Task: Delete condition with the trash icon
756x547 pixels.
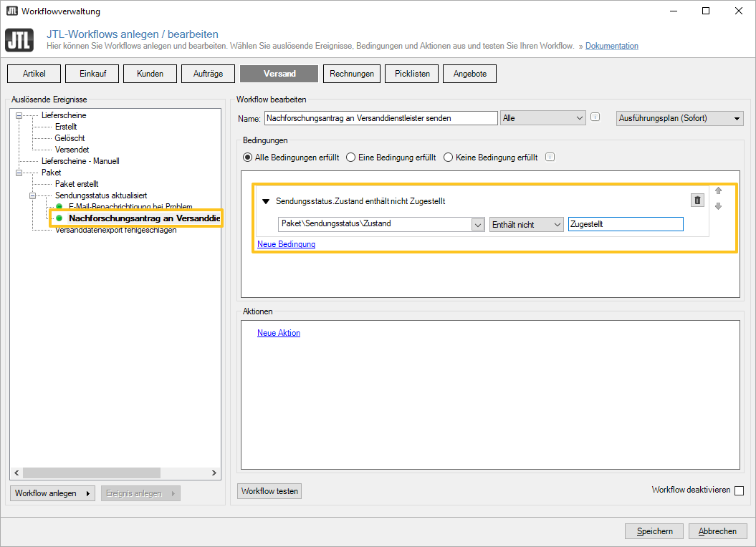Action: click(697, 200)
